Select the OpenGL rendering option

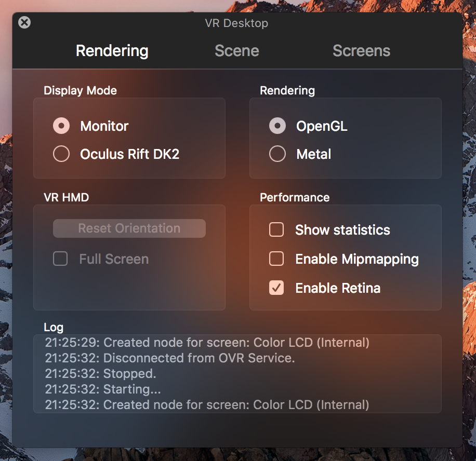(x=277, y=126)
